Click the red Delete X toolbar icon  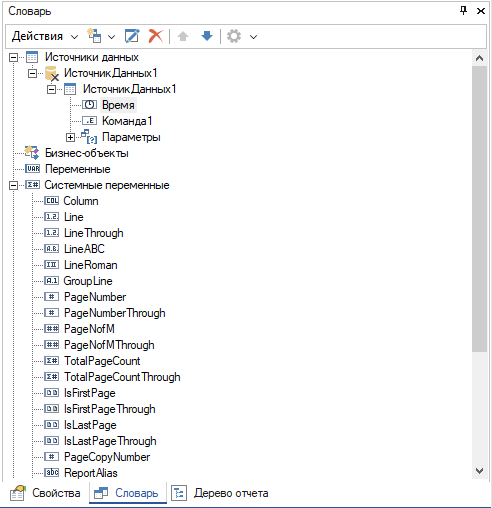(156, 36)
